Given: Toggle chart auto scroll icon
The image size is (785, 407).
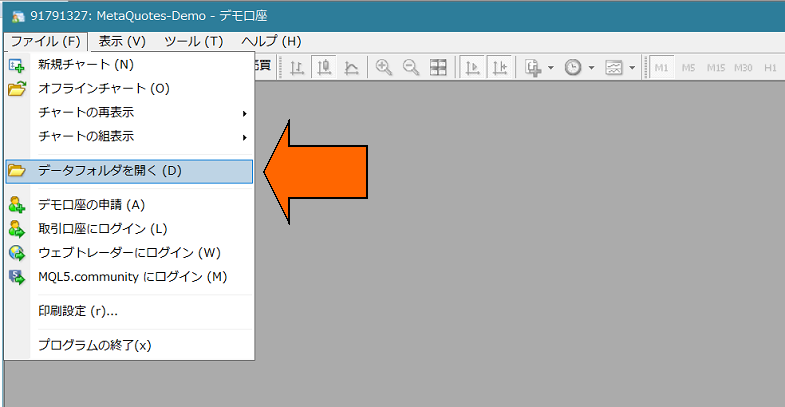Looking at the screenshot, I should pos(472,67).
